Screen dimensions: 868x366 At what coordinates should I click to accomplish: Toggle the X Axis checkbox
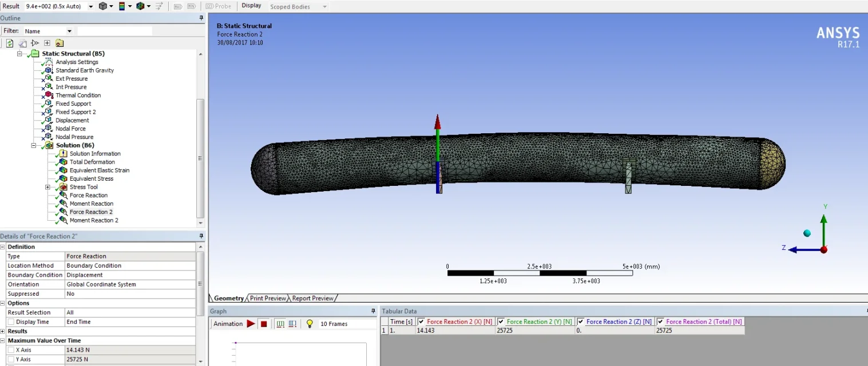11,350
